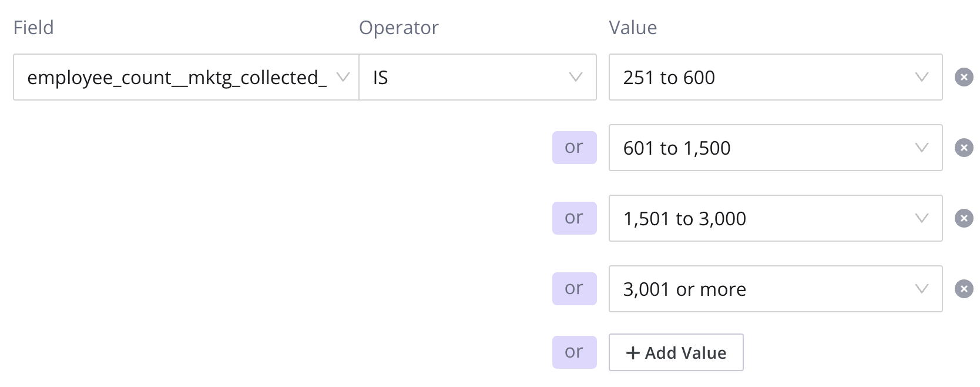The height and width of the screenshot is (387, 980).
Task: Open the employee_count__mktg_collected_ field dropdown
Action: (176, 77)
